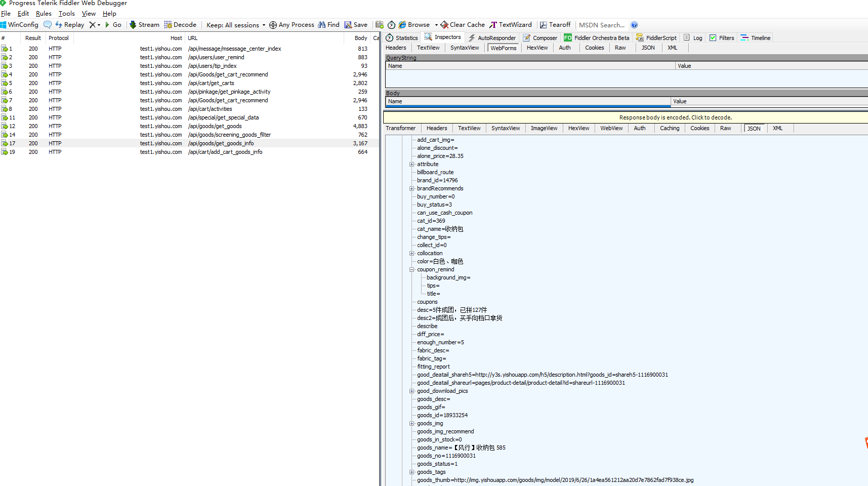
Task: Sort sessions by Body column header
Action: tap(357, 38)
